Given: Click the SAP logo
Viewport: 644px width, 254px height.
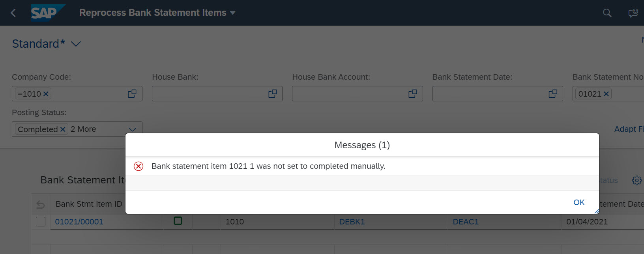Looking at the screenshot, I should tap(47, 13).
